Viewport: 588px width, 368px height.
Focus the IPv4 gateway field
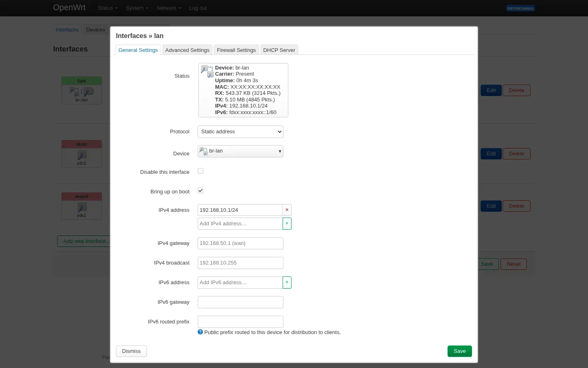pos(241,243)
